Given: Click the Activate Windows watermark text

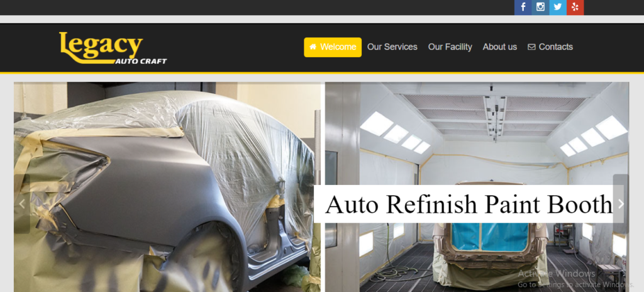Looking at the screenshot, I should 557,274.
